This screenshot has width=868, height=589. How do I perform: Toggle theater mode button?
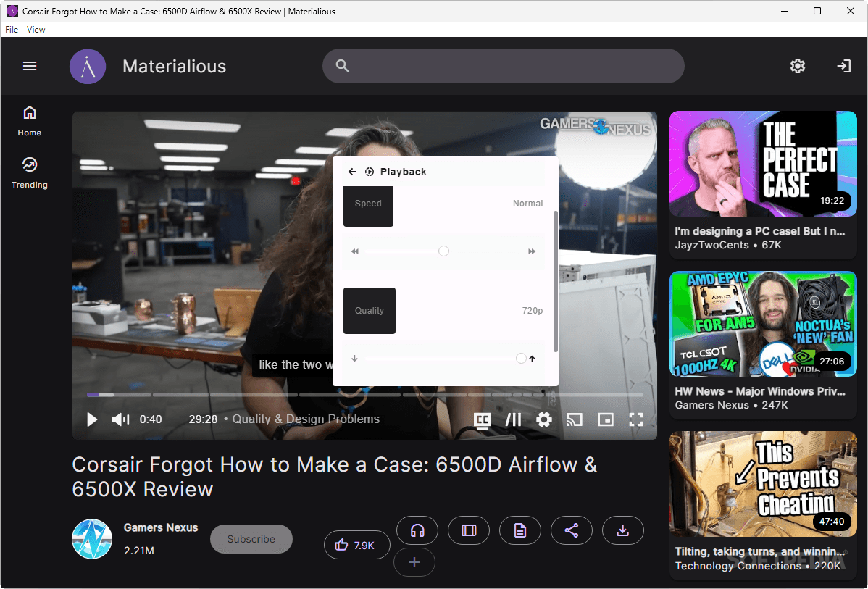coord(469,530)
